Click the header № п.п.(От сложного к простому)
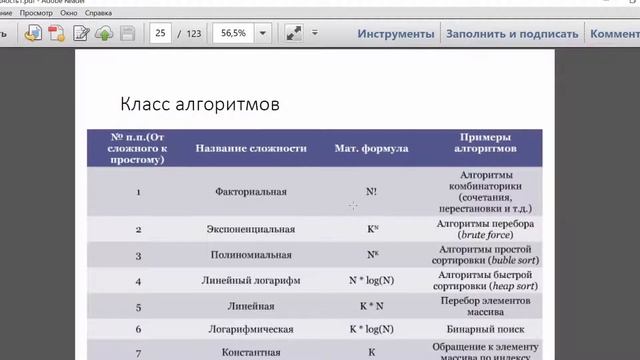640x360 pixels. tap(138, 148)
